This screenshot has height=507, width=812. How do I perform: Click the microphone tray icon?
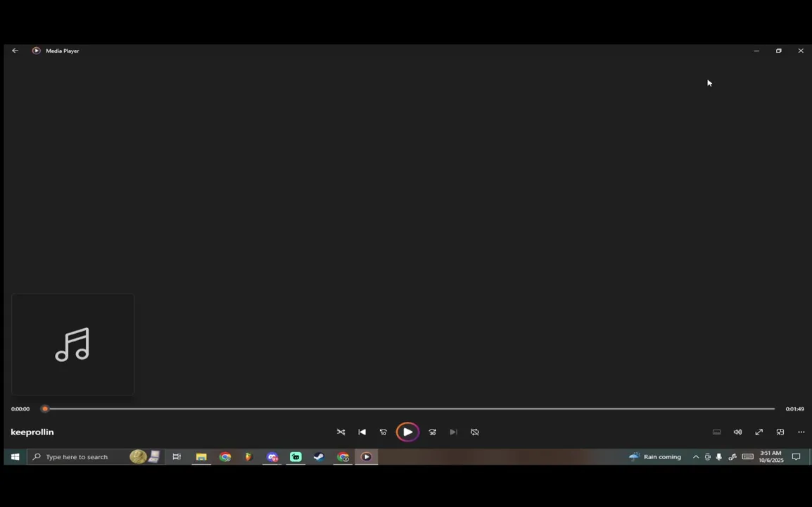pyautogui.click(x=719, y=457)
